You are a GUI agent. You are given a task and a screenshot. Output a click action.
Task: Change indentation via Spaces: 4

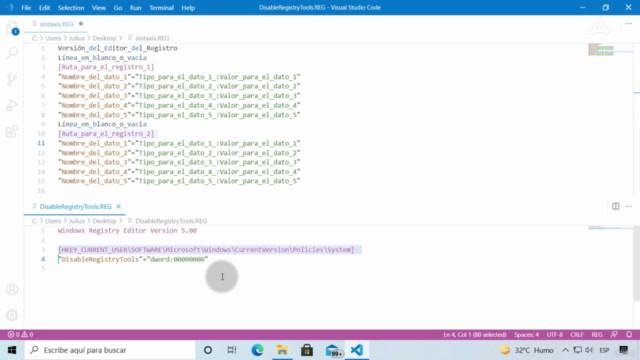click(x=527, y=334)
